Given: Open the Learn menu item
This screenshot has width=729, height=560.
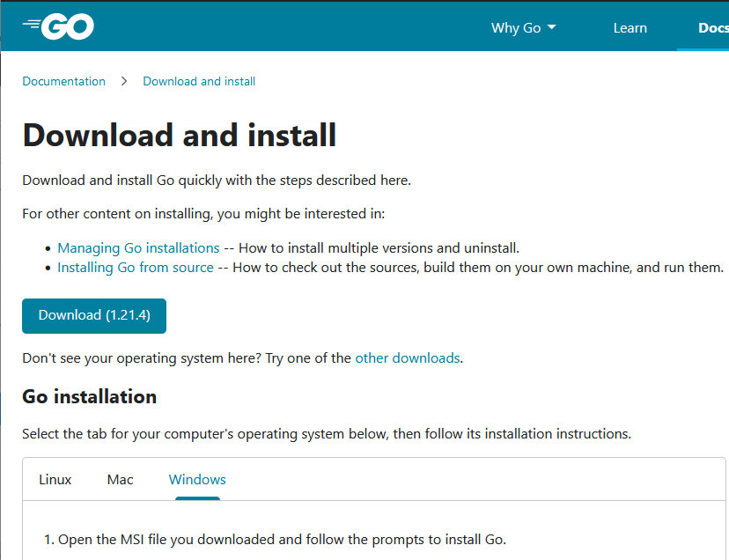Looking at the screenshot, I should click(x=630, y=28).
